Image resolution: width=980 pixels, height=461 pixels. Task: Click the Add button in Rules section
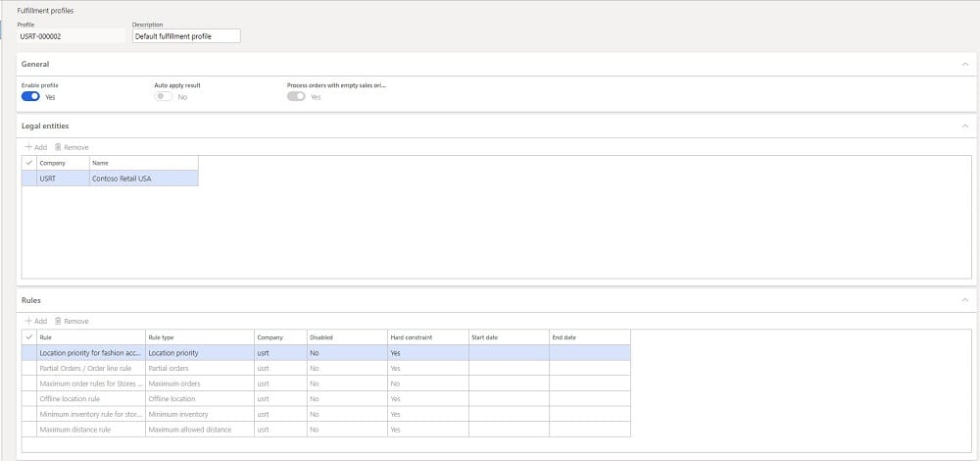(x=35, y=321)
